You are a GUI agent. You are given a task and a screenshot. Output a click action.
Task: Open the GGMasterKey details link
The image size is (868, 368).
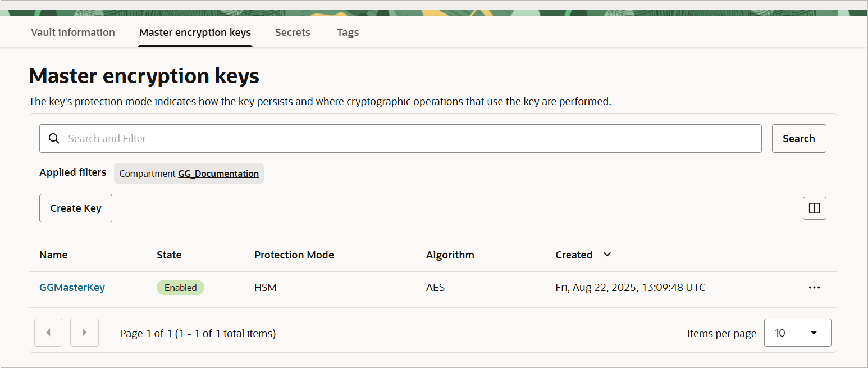click(72, 287)
